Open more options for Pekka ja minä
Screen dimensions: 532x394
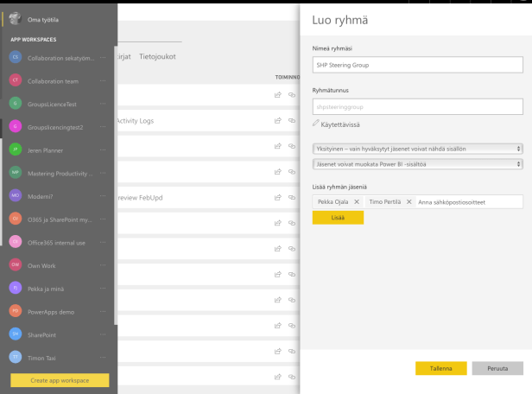click(103, 289)
